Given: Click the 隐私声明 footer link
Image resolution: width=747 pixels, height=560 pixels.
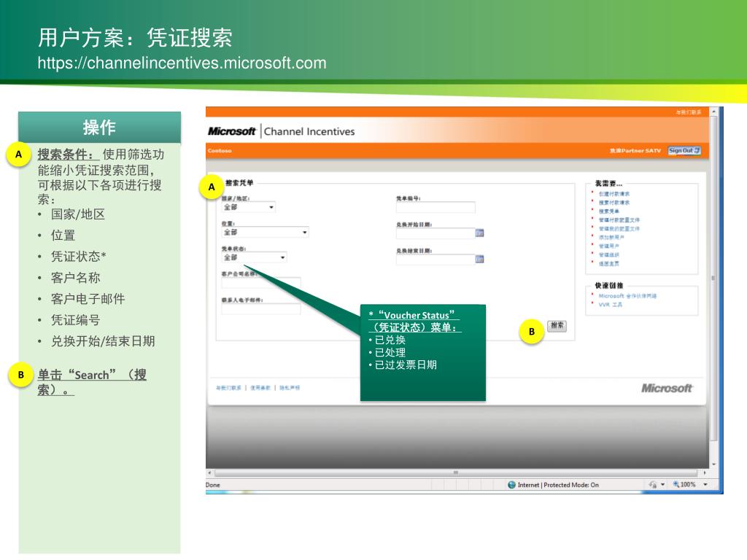Looking at the screenshot, I should tap(290, 388).
